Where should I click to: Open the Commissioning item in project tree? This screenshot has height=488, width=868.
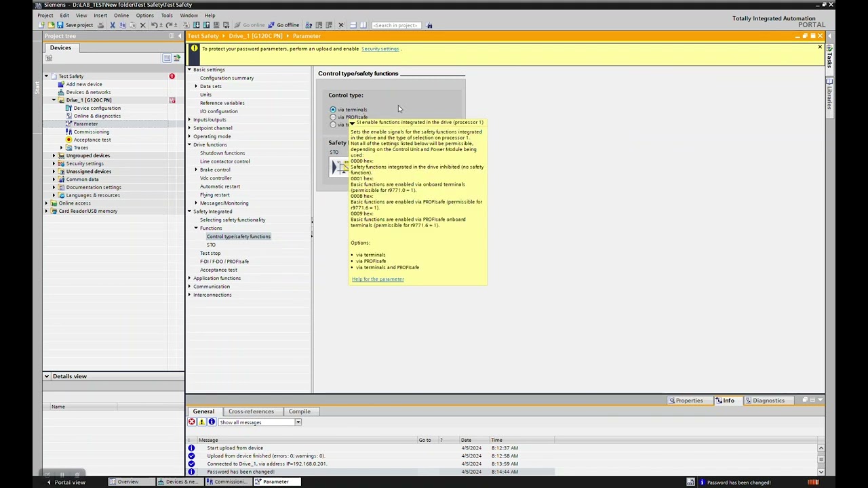tap(91, 131)
